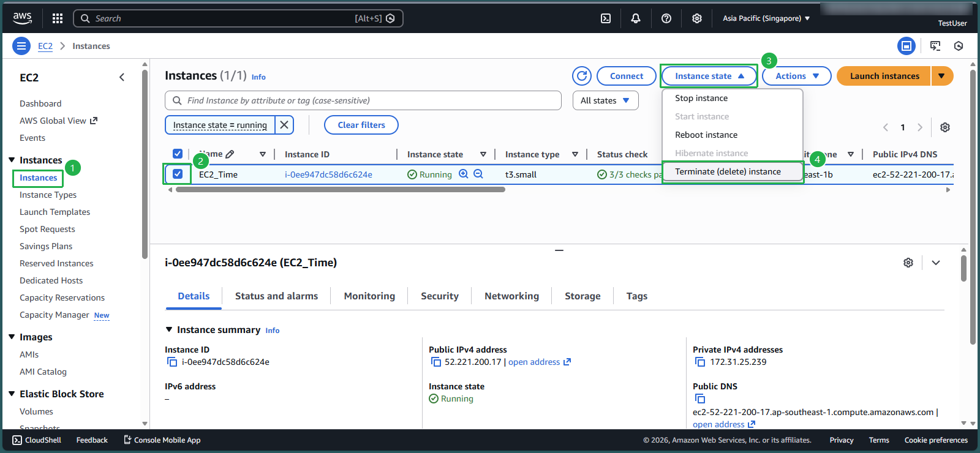Open the help question-mark icon
The width and height of the screenshot is (980, 453).
click(666, 18)
